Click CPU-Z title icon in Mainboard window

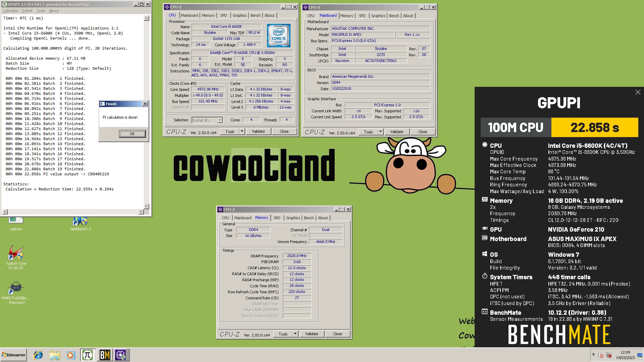click(x=305, y=7)
